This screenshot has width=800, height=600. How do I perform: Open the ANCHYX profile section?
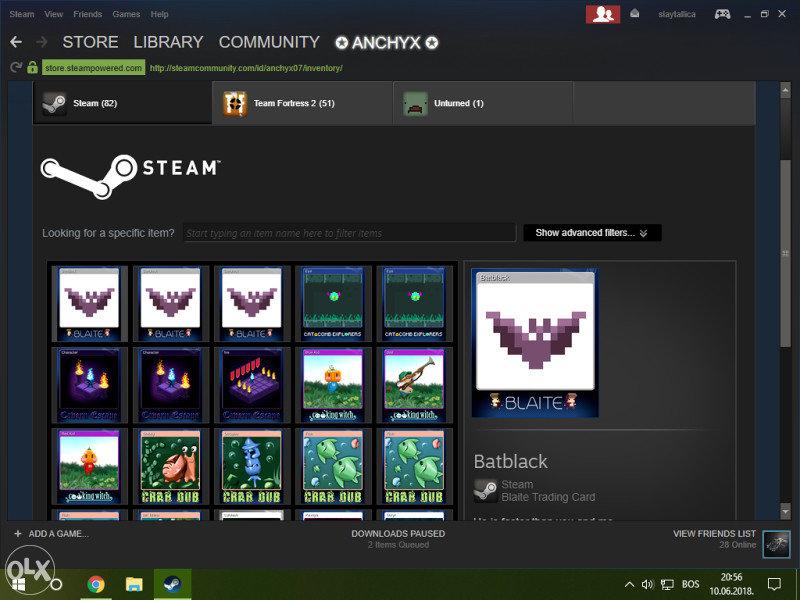click(386, 43)
